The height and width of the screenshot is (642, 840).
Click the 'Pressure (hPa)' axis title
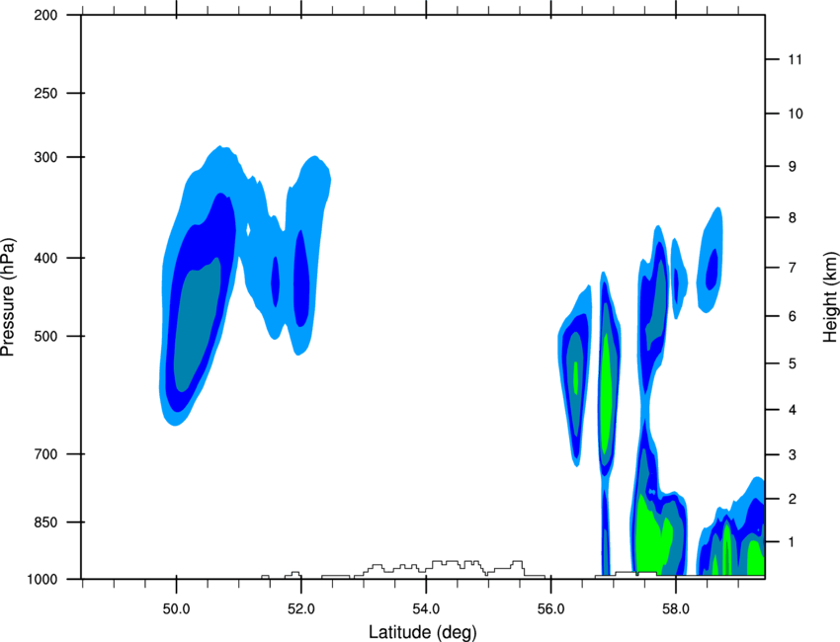point(8,297)
